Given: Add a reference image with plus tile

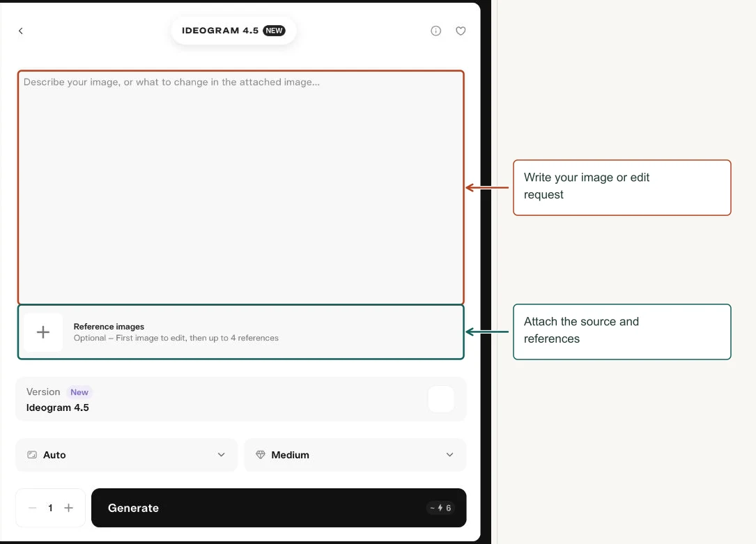Looking at the screenshot, I should (x=43, y=332).
